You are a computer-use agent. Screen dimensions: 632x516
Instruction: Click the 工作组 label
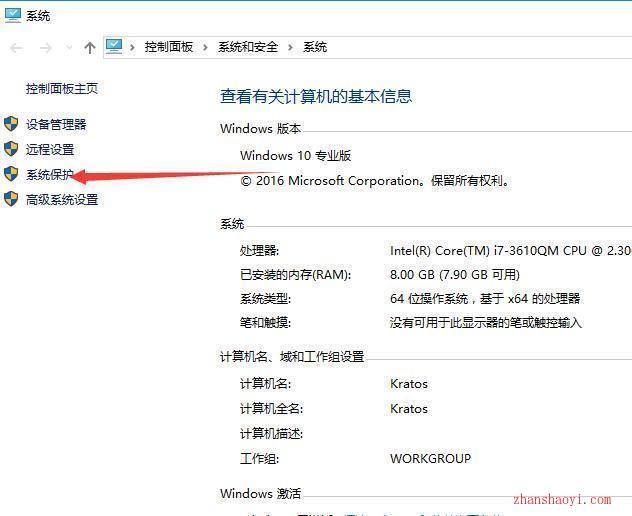pyautogui.click(x=259, y=459)
